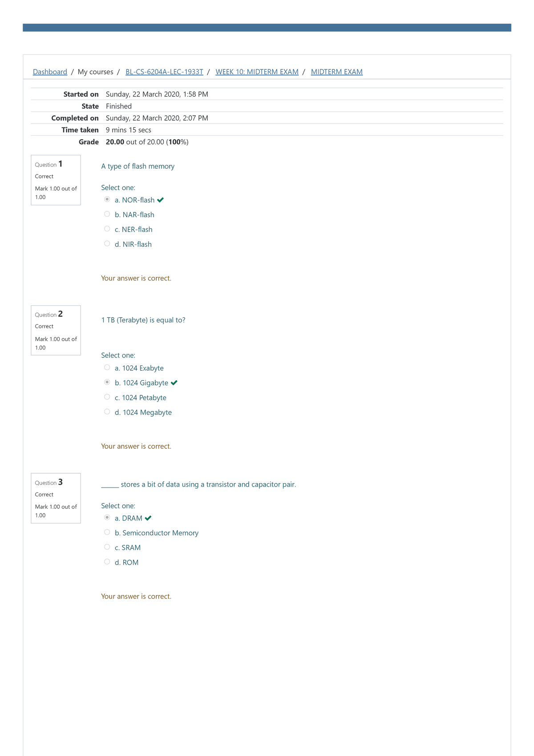Click the correct-answer checkmark beside DRAM
This screenshot has height=756, width=534.
point(149,518)
